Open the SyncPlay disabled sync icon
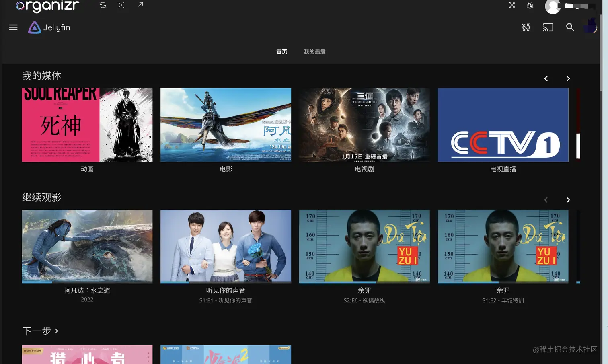Image resolution: width=608 pixels, height=364 pixels. tap(526, 27)
